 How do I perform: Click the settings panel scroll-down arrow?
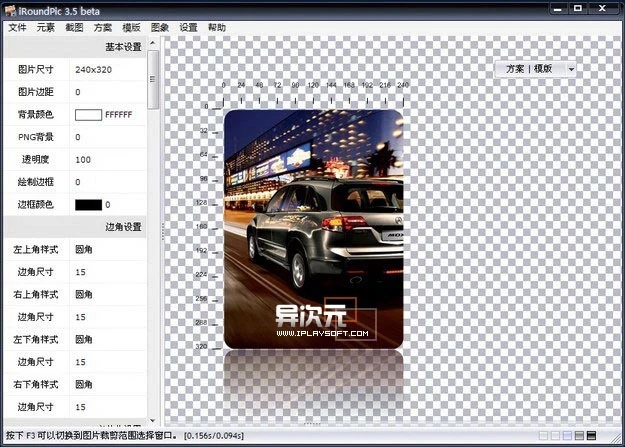click(153, 421)
